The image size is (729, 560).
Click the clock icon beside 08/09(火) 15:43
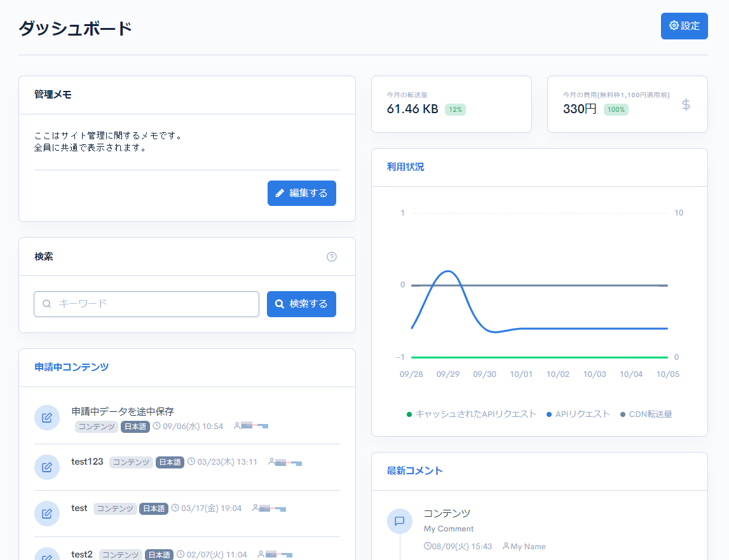427,545
